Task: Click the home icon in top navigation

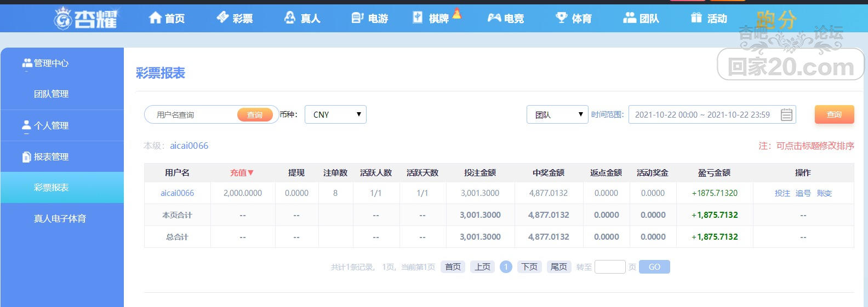Action: tap(156, 18)
